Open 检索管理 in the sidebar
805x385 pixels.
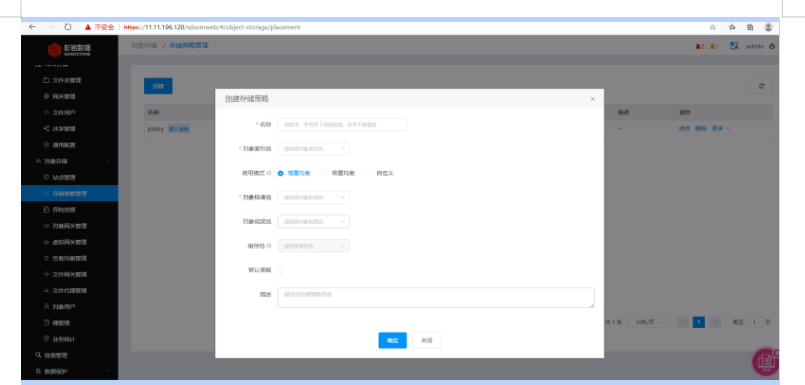point(51,355)
